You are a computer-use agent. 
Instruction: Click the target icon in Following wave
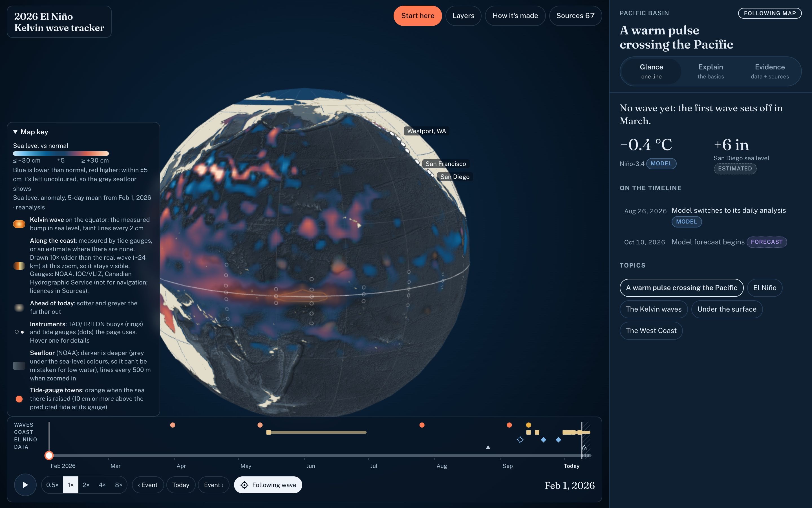pos(245,485)
